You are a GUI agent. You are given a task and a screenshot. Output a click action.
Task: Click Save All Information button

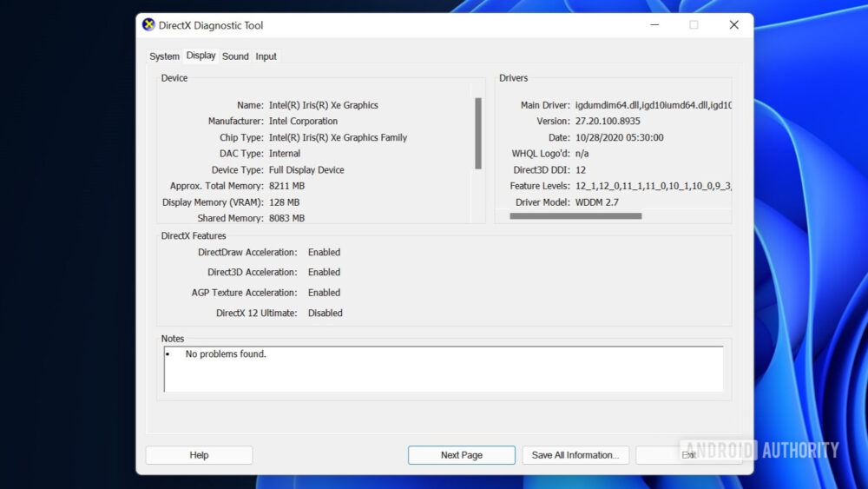point(575,455)
